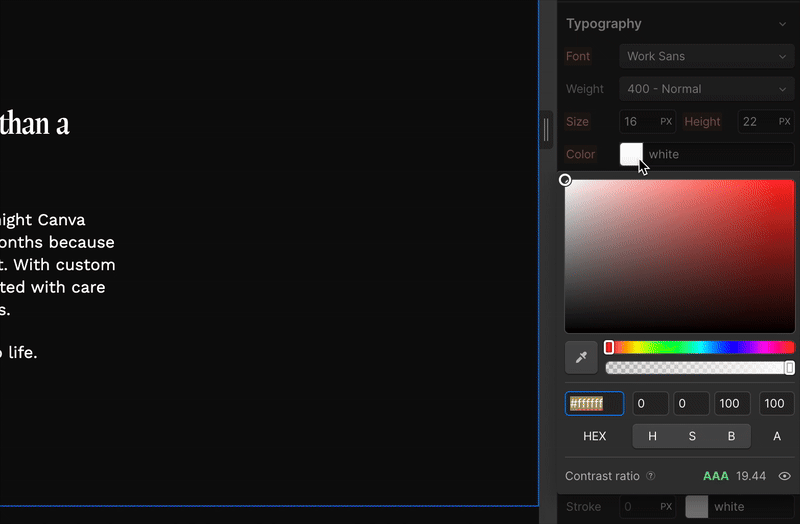Open the Font dropdown showing Work Sans
Viewport: 800px width, 524px height.
707,56
